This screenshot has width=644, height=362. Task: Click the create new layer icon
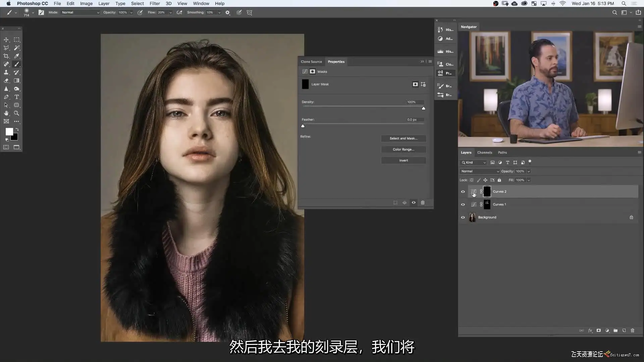[x=624, y=330]
